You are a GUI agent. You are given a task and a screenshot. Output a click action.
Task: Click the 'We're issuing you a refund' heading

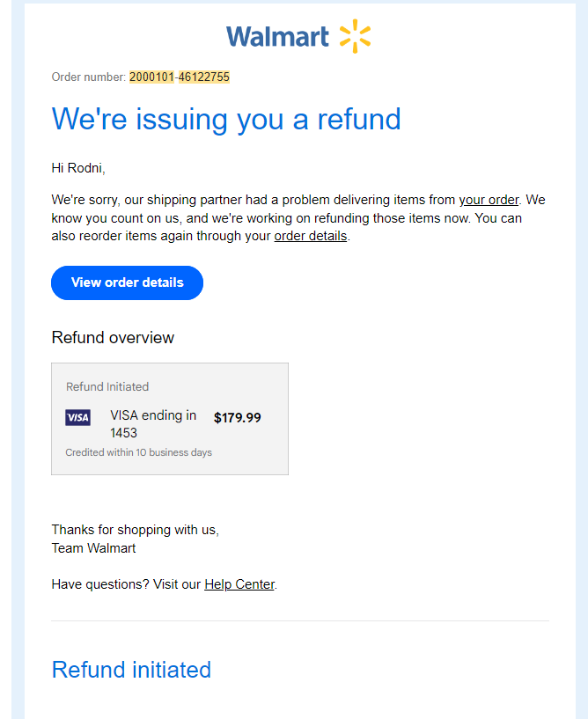coord(226,119)
